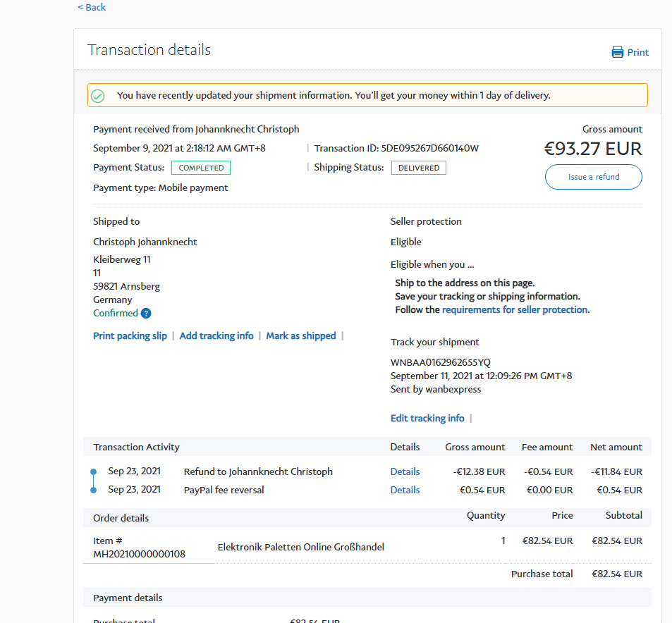Click the printer icon next to Print
Image resolution: width=672 pixels, height=623 pixels.
point(618,52)
